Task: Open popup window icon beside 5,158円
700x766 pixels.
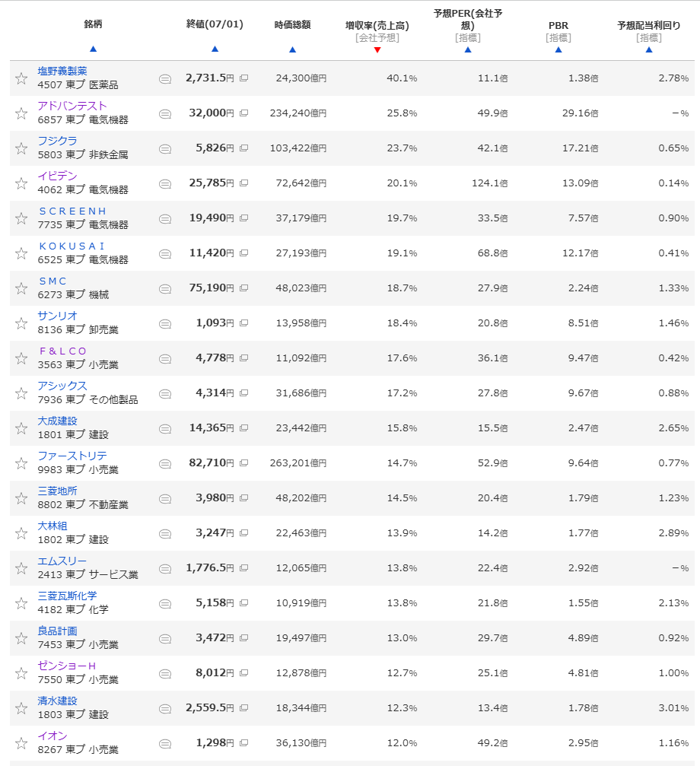Action: tap(243, 602)
